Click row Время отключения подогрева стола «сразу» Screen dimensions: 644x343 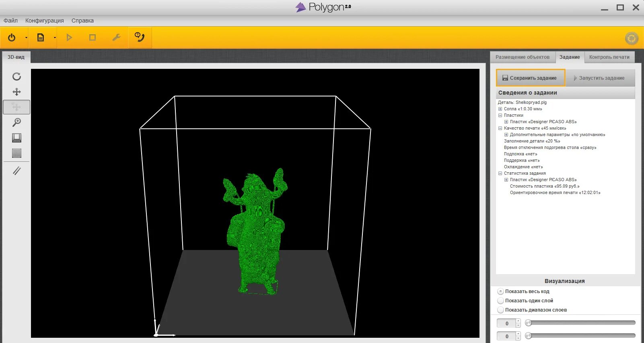pyautogui.click(x=550, y=148)
